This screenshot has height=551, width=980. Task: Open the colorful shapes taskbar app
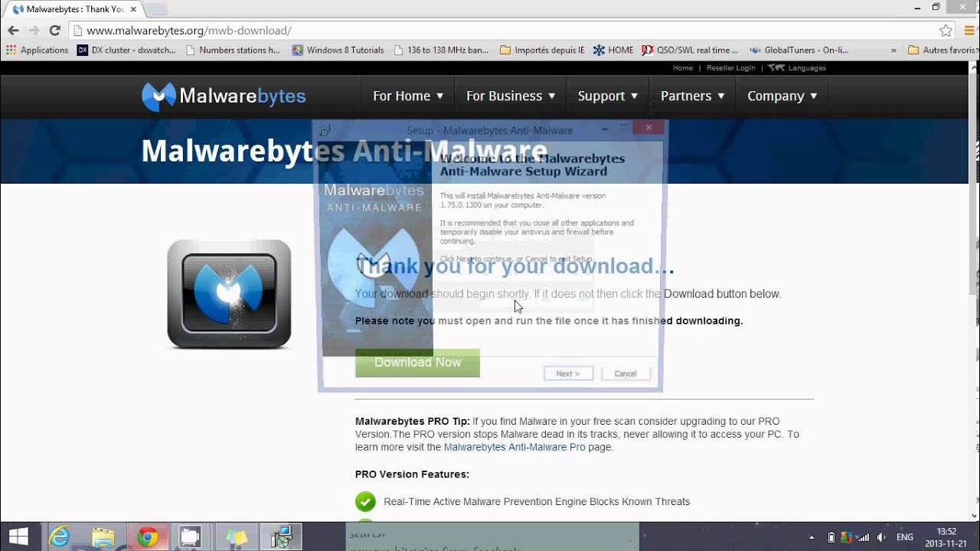237,536
